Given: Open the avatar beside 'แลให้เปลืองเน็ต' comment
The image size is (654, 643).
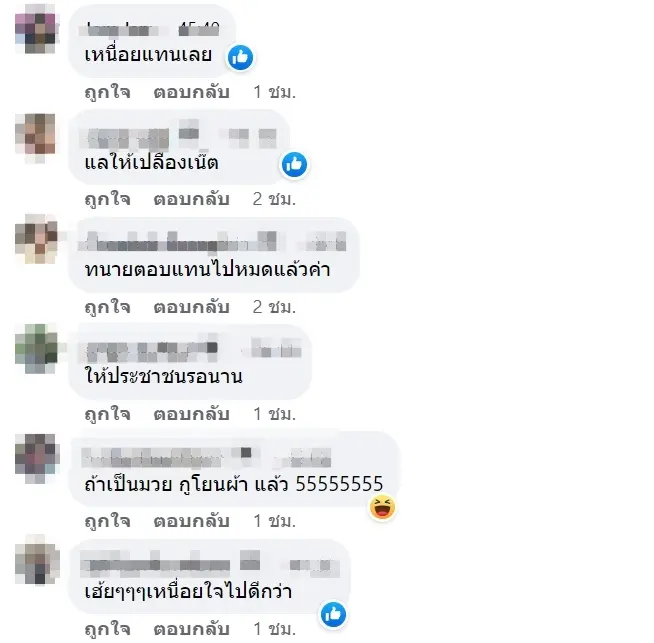Looking at the screenshot, I should pos(35,138).
